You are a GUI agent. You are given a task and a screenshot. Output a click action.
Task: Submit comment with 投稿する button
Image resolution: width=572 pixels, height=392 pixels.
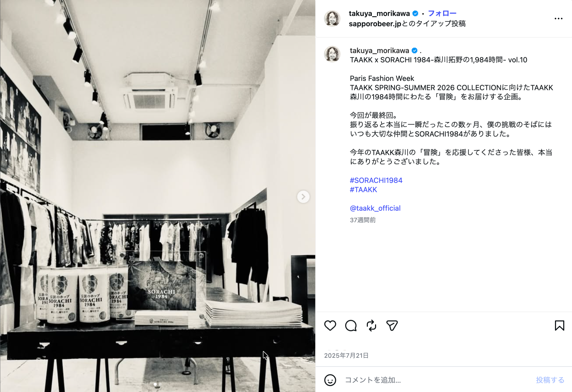[550, 380]
